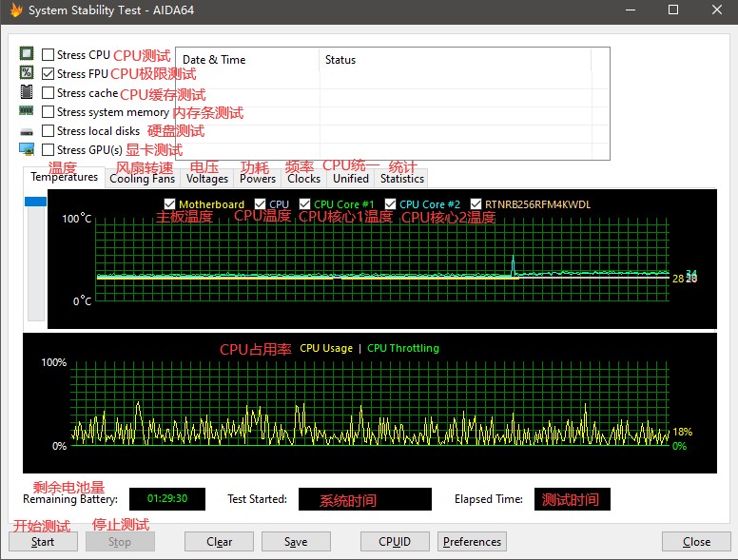Click the Remaining Battery time value 01:29:30
The height and width of the screenshot is (560, 738).
coord(167,499)
